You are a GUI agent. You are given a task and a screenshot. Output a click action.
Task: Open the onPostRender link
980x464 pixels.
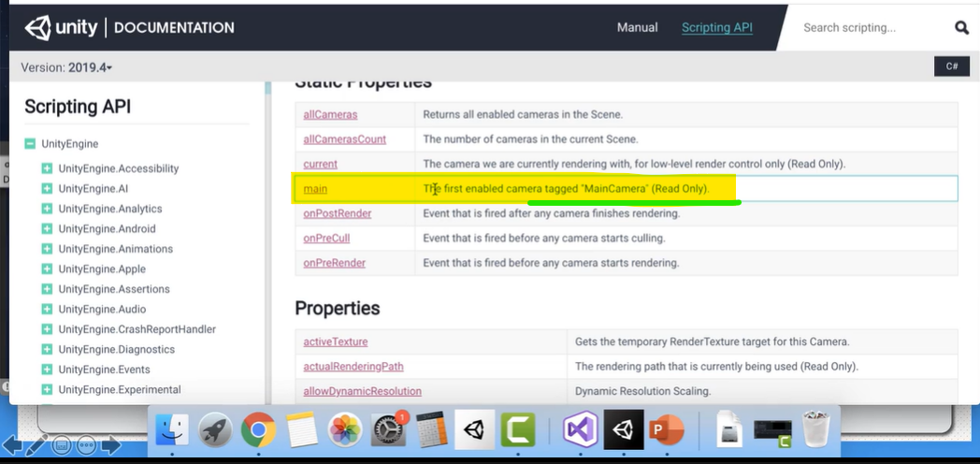[337, 213]
